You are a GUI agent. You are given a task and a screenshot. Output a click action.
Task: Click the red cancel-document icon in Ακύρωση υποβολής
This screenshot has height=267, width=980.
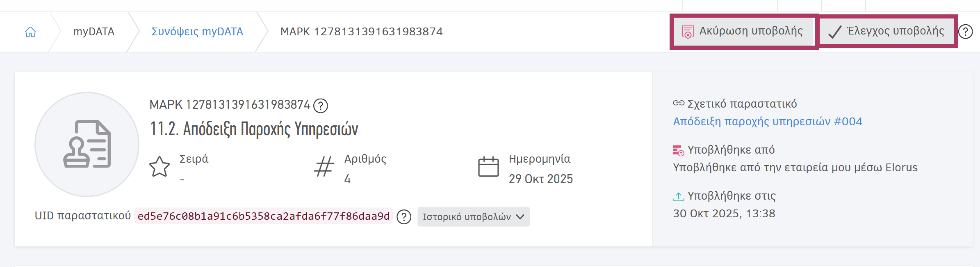[x=688, y=31]
